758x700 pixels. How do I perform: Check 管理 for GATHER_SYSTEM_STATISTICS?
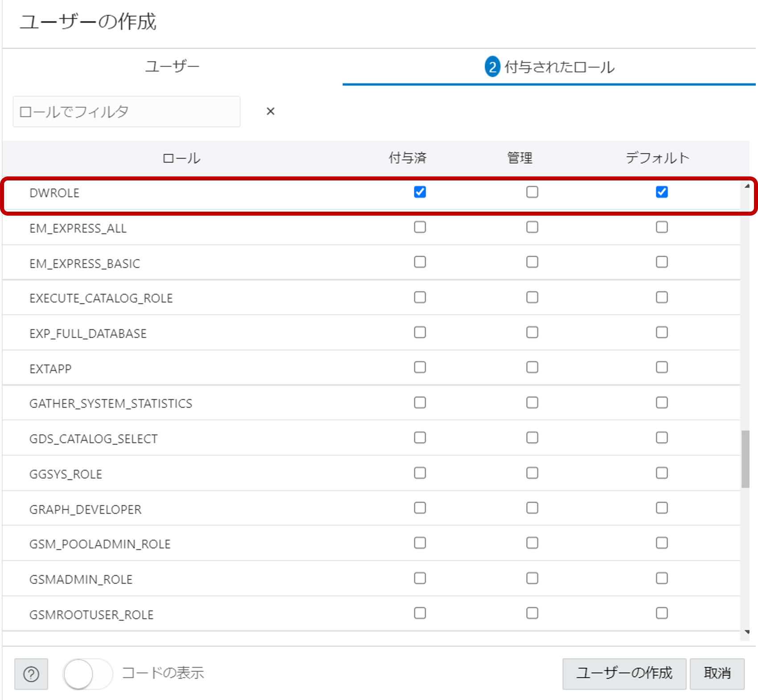[x=532, y=403]
